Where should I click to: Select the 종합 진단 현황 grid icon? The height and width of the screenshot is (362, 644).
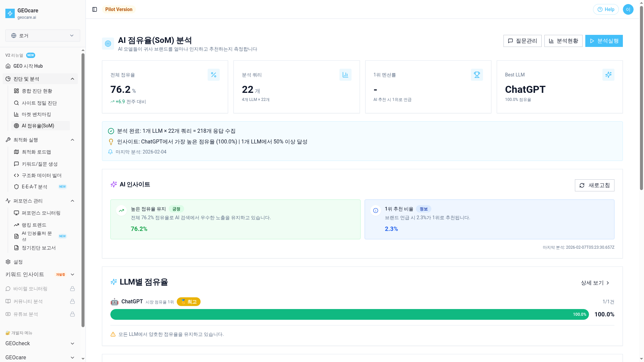click(16, 91)
